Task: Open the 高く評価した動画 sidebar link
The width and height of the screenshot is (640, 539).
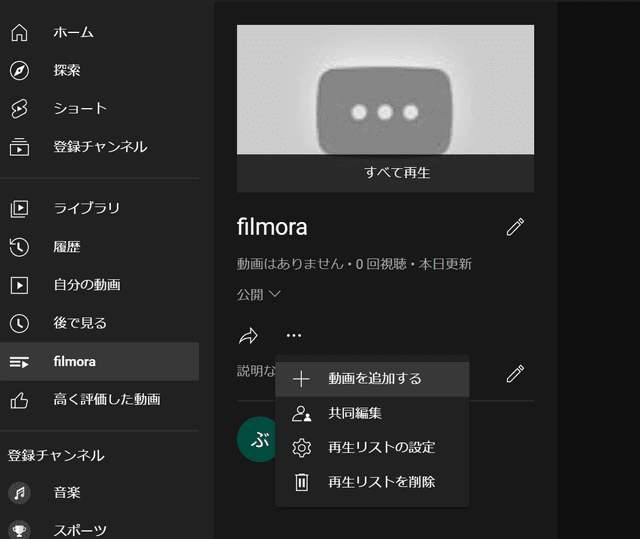Action: click(100, 400)
